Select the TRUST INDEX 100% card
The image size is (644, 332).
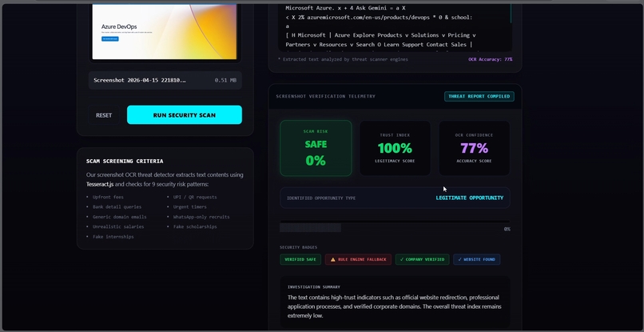point(395,148)
